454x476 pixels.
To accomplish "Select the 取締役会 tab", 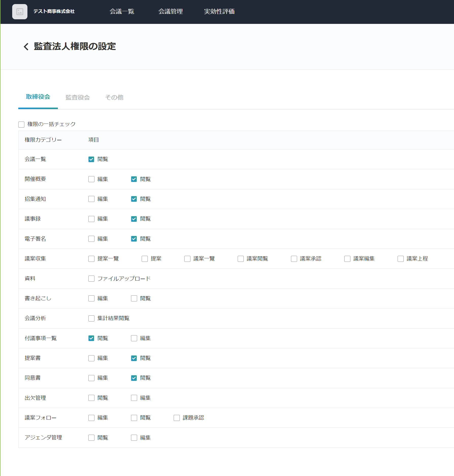I will pyautogui.click(x=38, y=97).
